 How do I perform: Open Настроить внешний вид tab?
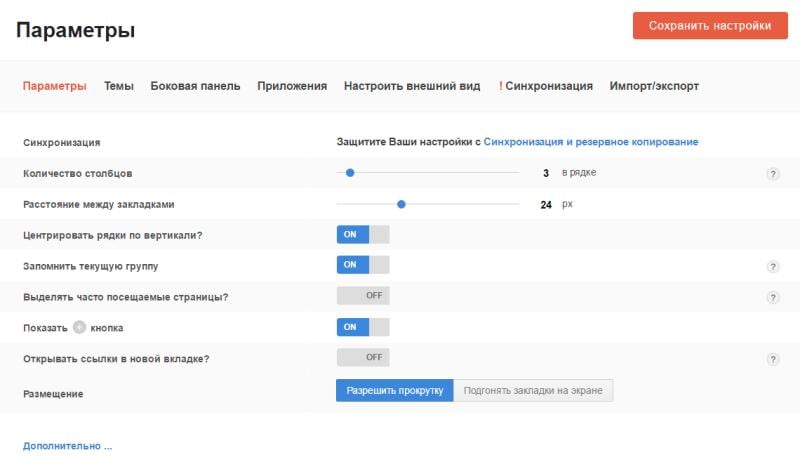[412, 86]
